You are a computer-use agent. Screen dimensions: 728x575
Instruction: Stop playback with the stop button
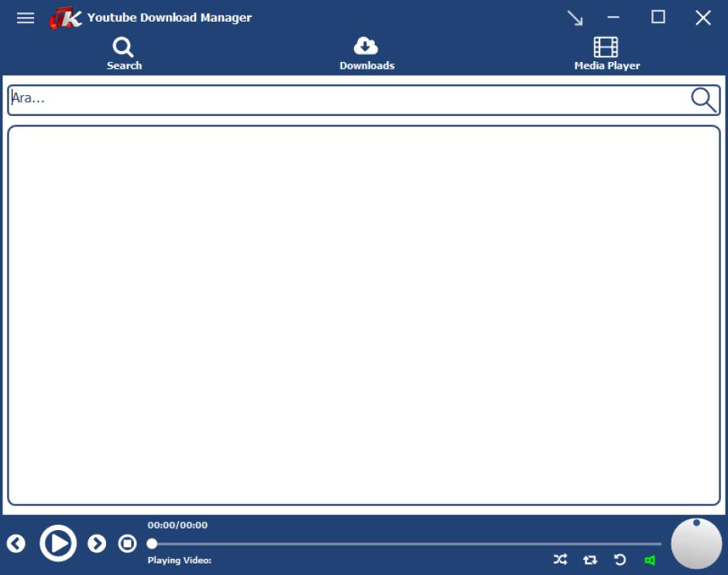pyautogui.click(x=127, y=543)
